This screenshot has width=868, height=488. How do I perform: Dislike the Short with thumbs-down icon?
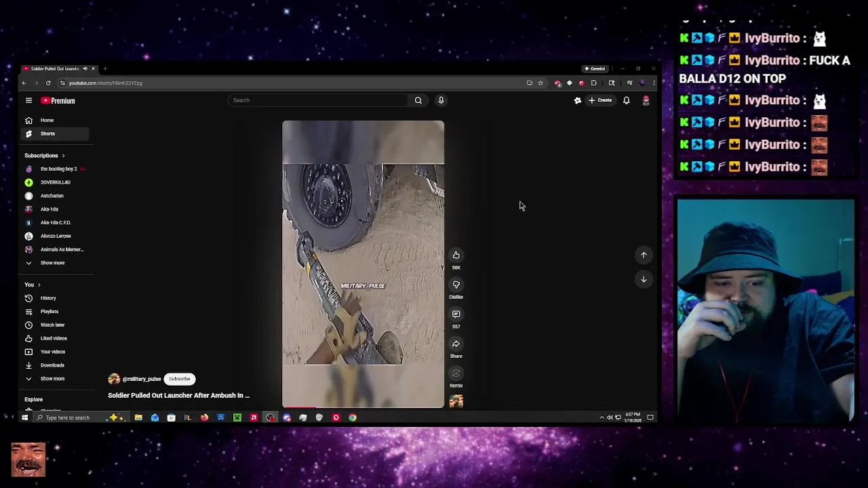456,285
